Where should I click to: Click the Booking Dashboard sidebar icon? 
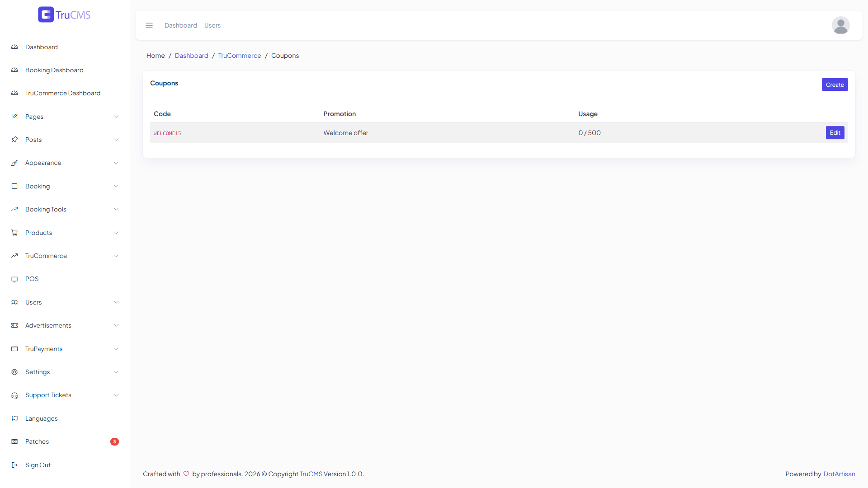point(14,70)
